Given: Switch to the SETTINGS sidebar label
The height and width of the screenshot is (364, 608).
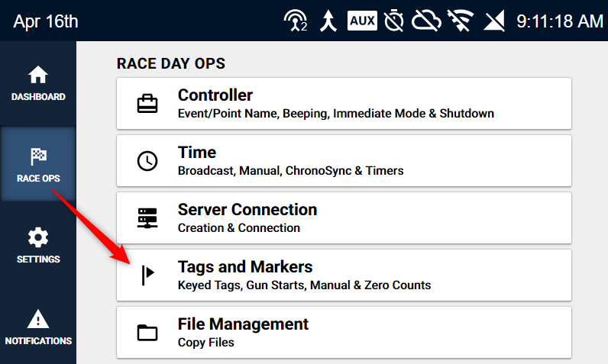Looking at the screenshot, I should [38, 259].
